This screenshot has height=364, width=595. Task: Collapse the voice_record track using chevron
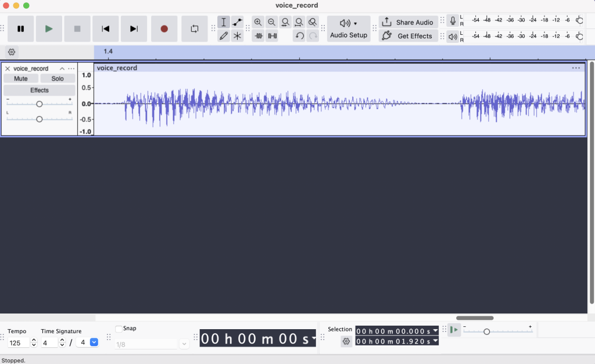click(62, 69)
